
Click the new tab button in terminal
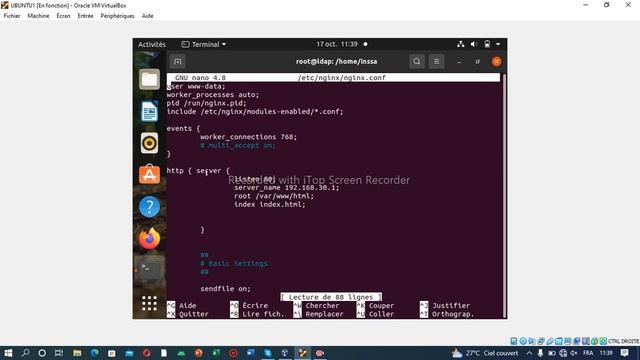click(178, 62)
